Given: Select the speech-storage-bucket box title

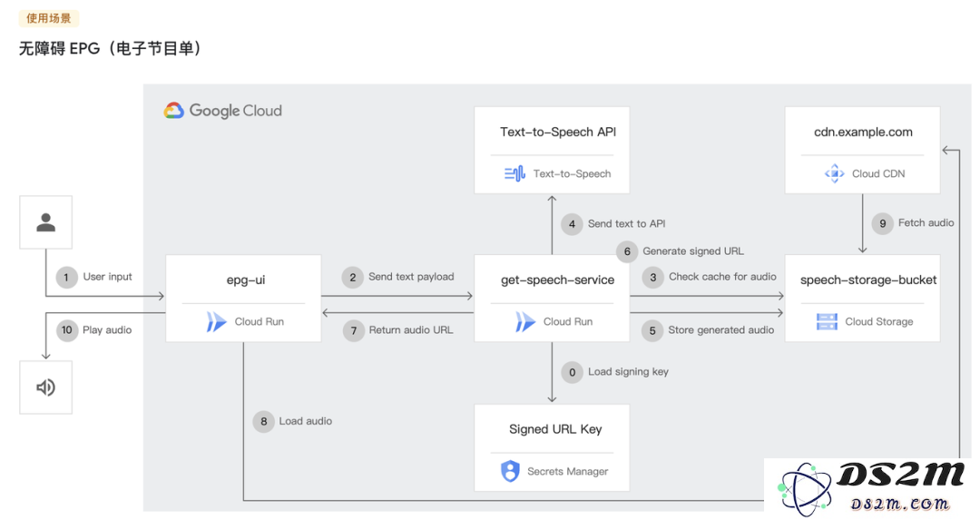Looking at the screenshot, I should coord(868,280).
